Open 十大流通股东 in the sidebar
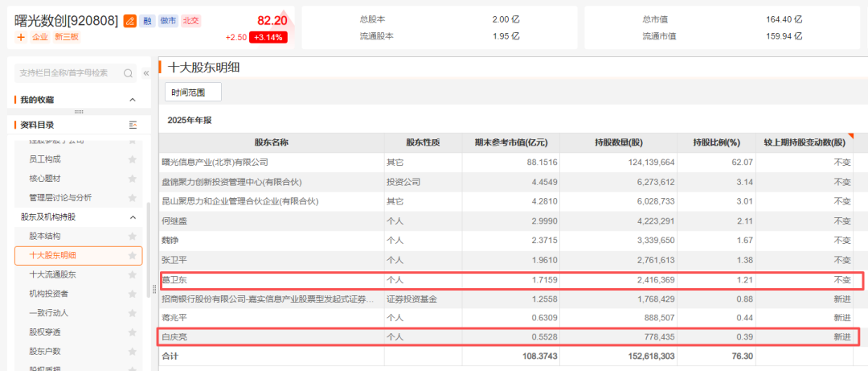868x371 pixels. click(54, 274)
